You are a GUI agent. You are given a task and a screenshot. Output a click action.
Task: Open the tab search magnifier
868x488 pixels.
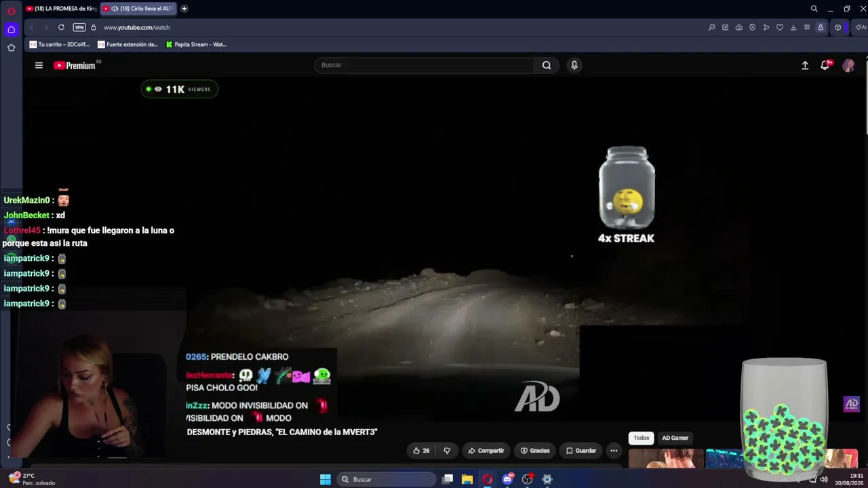tap(814, 9)
